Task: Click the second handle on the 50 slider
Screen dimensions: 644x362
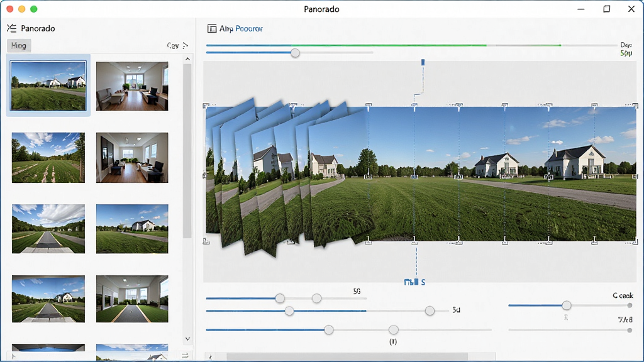Action: click(x=316, y=299)
